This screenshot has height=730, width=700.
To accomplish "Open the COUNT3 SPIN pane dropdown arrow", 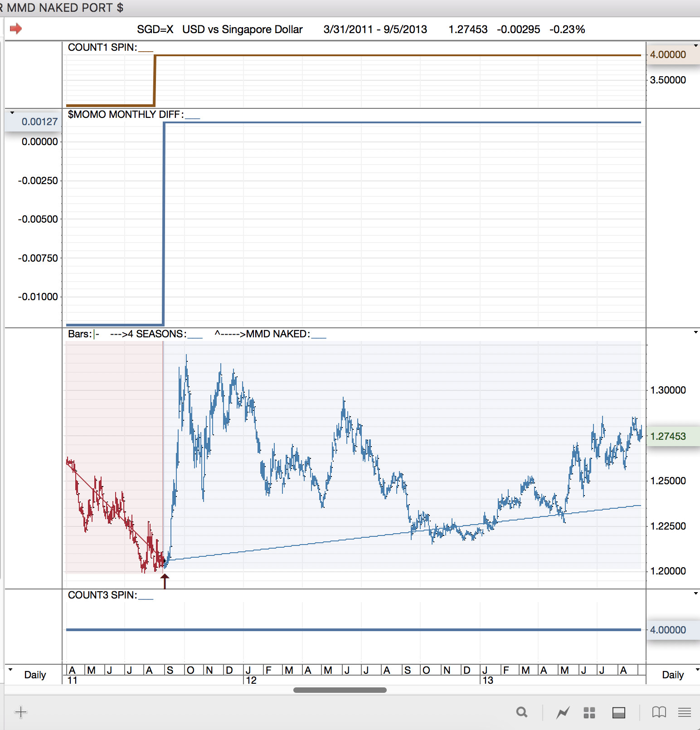I will click(x=695, y=594).
